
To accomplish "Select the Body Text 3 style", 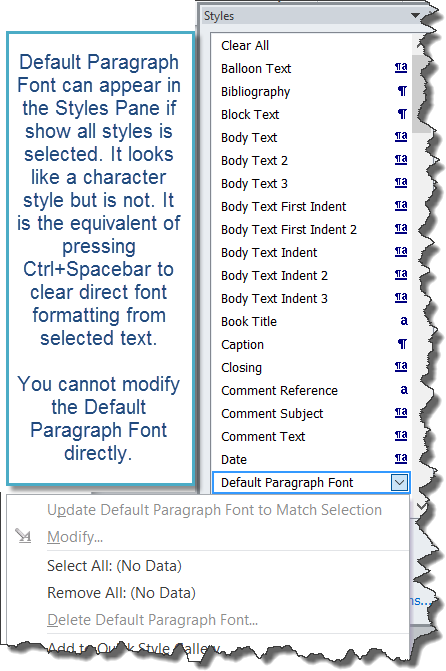I will (x=254, y=184).
